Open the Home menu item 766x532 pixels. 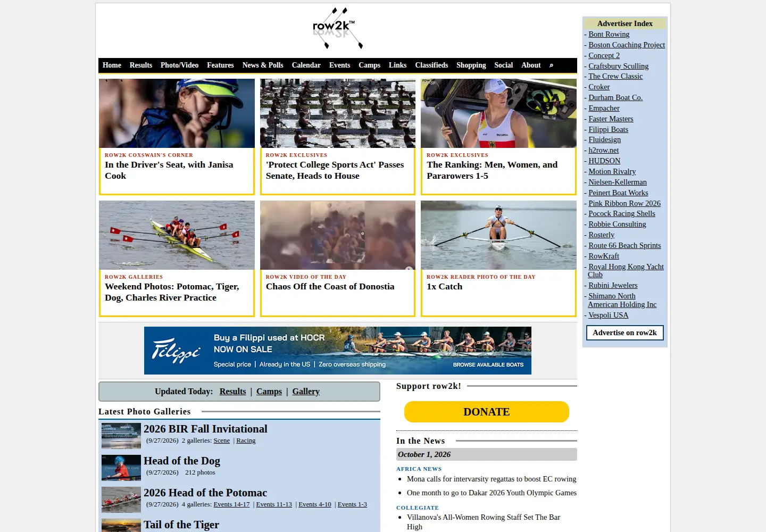(x=112, y=65)
